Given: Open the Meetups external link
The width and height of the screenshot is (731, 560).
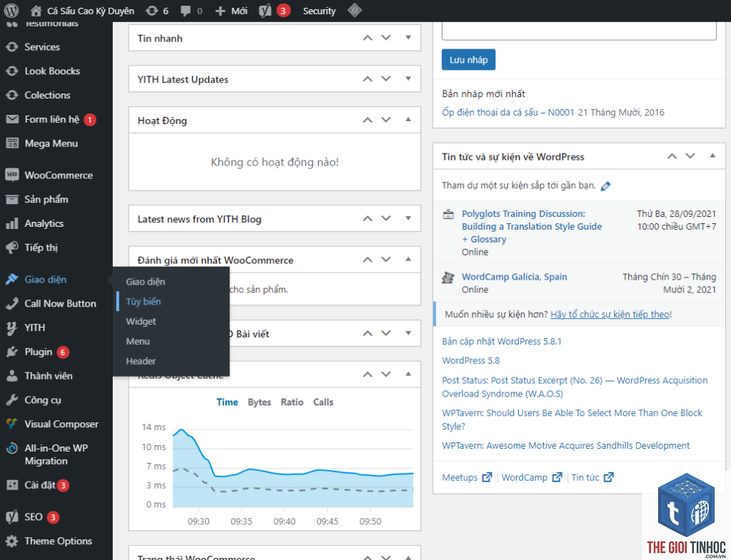Looking at the screenshot, I should [x=467, y=477].
